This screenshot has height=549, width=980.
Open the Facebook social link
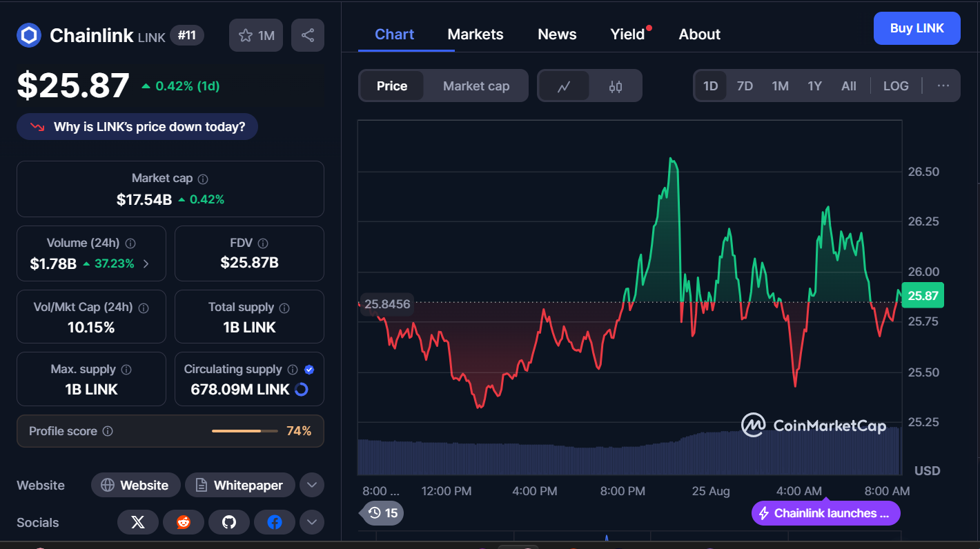tap(275, 522)
